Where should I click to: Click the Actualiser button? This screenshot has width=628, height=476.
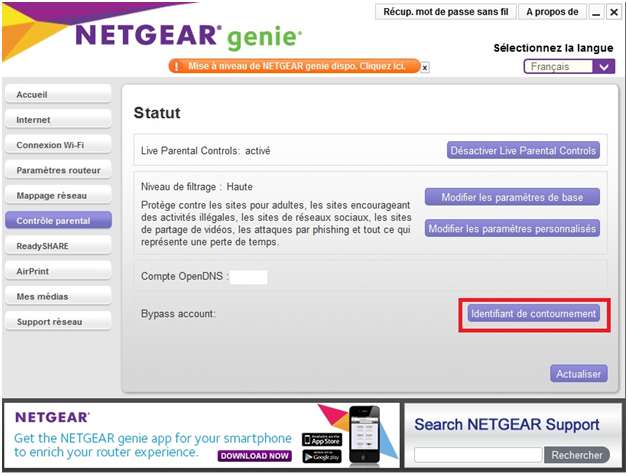[x=579, y=374]
